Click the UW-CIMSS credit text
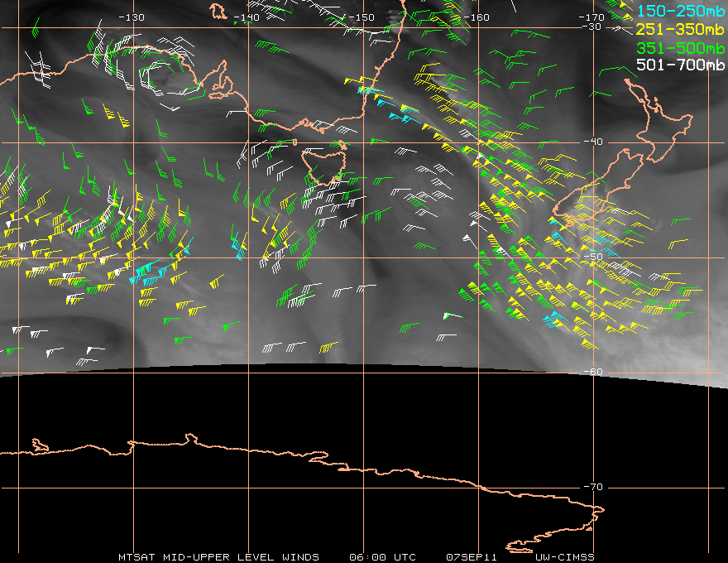728x563 pixels. tap(564, 557)
